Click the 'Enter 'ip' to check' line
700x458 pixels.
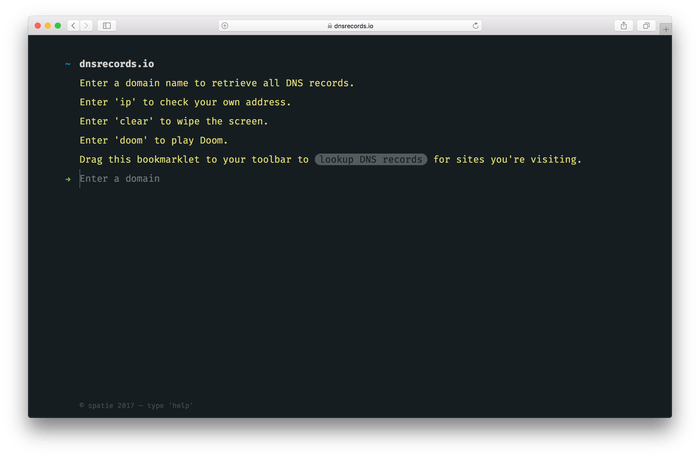click(x=185, y=102)
